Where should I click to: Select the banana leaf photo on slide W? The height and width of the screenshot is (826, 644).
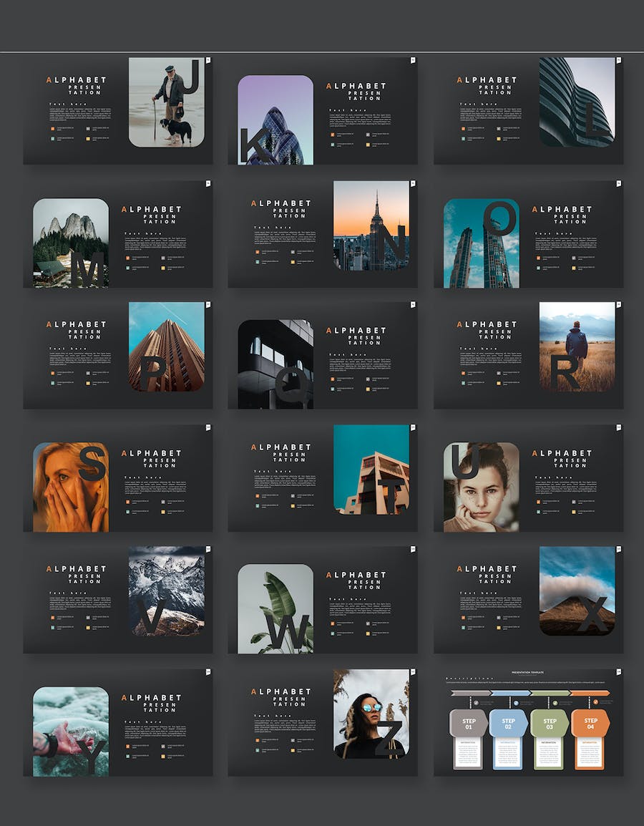pos(275,609)
